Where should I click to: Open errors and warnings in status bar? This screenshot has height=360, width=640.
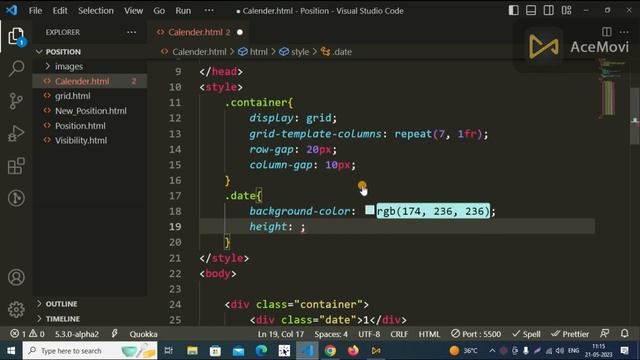[27, 334]
